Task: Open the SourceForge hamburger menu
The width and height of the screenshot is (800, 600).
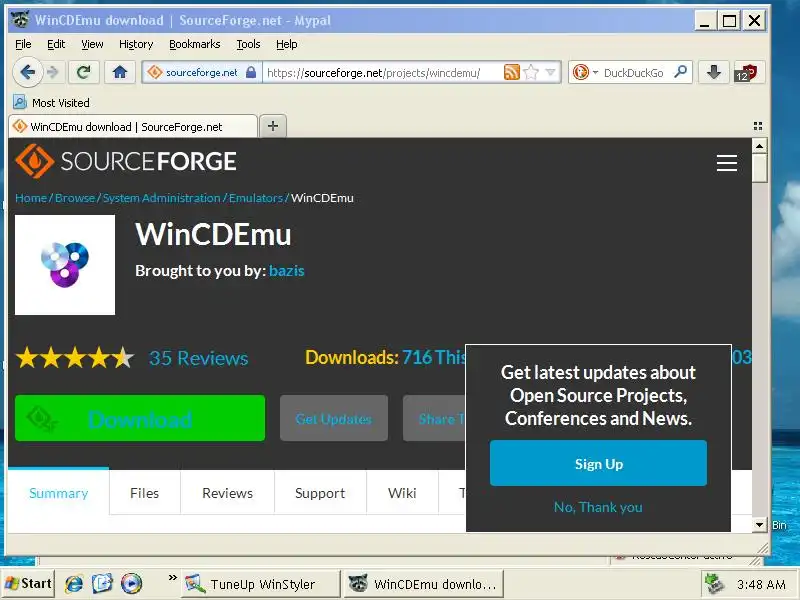Action: pyautogui.click(x=727, y=163)
